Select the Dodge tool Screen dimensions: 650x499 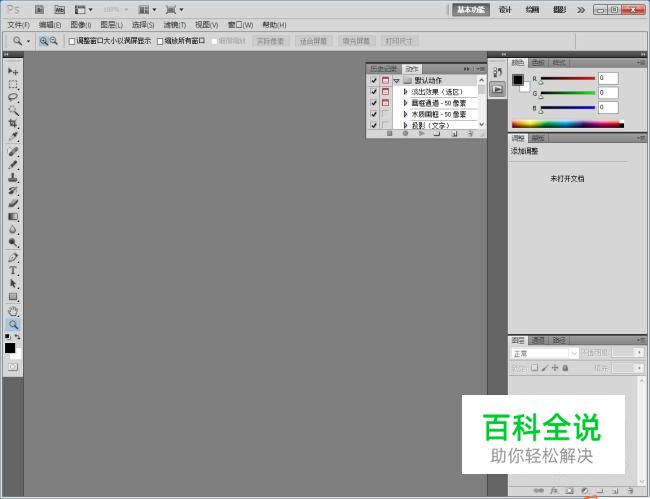point(12,242)
